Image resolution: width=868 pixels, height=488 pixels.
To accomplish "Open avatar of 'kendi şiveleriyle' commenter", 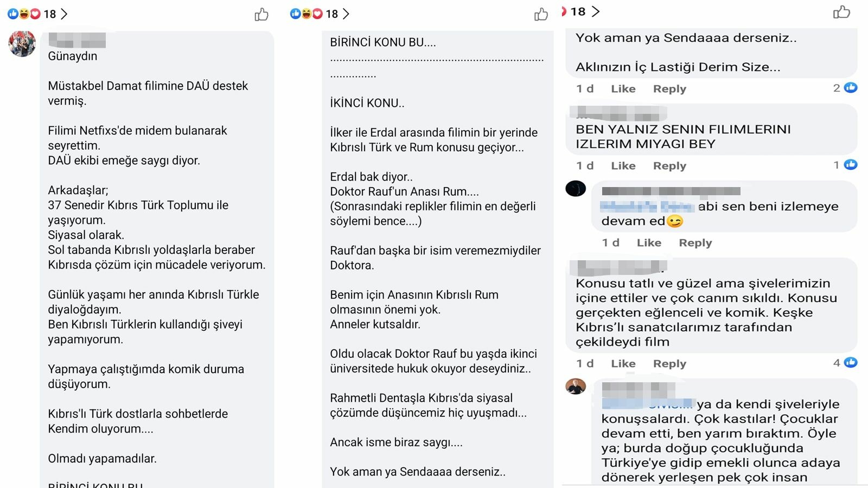I will (576, 387).
